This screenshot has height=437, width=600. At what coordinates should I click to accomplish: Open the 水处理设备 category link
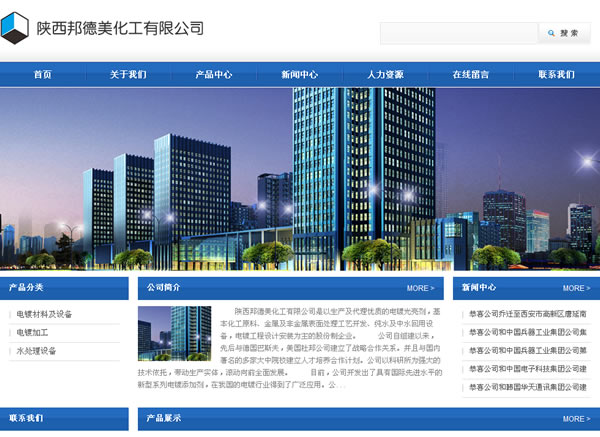pyautogui.click(x=36, y=351)
